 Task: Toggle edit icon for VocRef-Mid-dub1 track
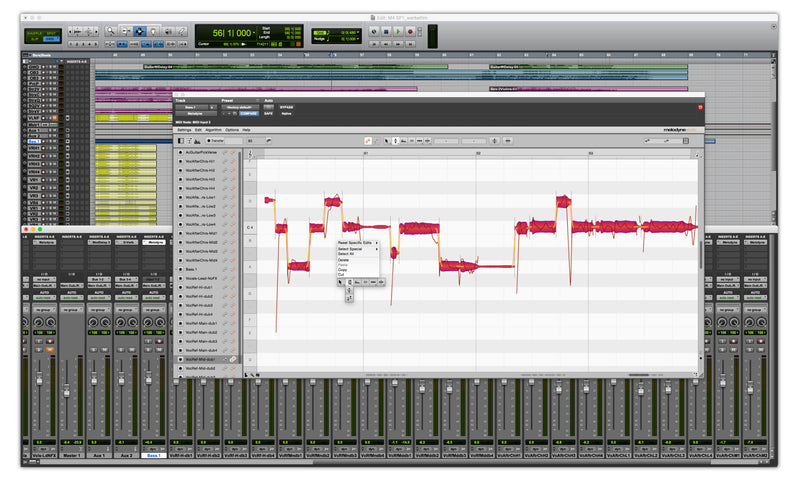pos(233,359)
